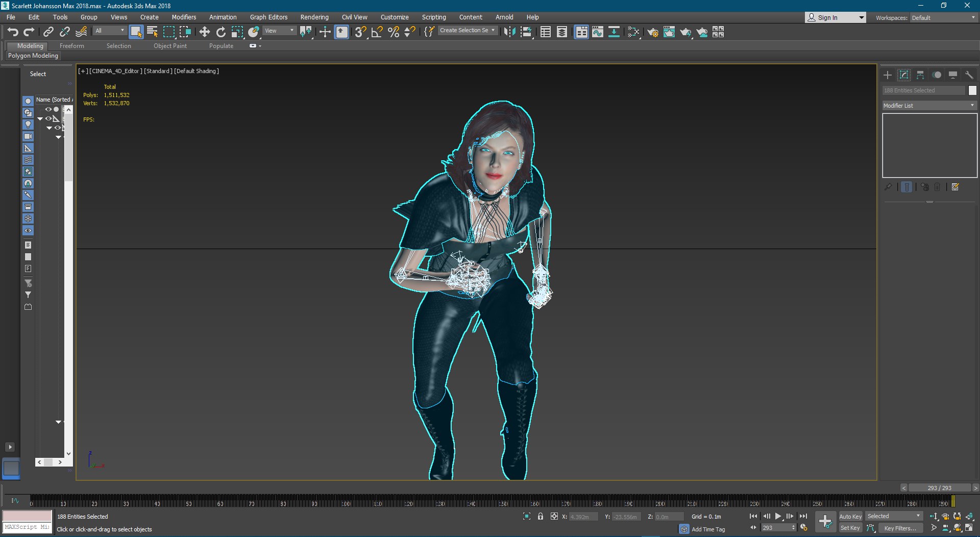The width and height of the screenshot is (980, 537).
Task: Toggle the 3D Snaps button
Action: pyautogui.click(x=360, y=32)
